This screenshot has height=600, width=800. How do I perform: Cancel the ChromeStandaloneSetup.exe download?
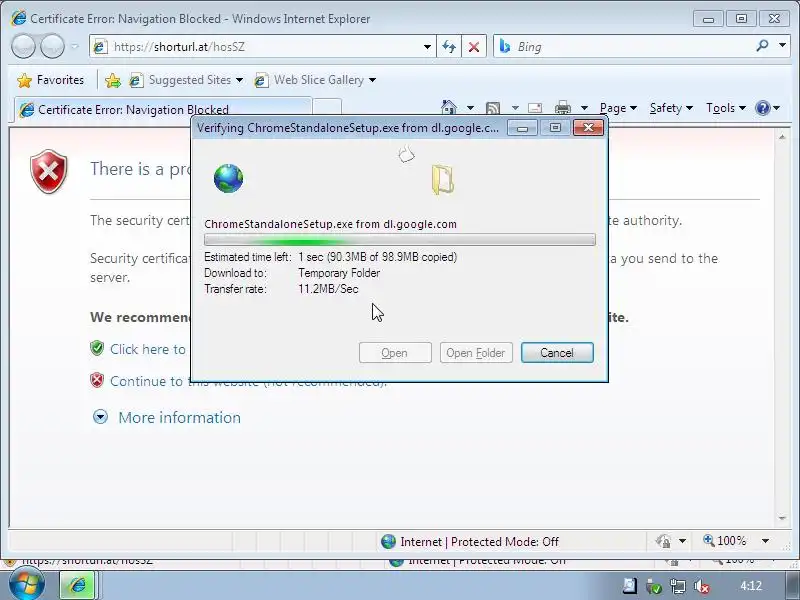coord(557,353)
